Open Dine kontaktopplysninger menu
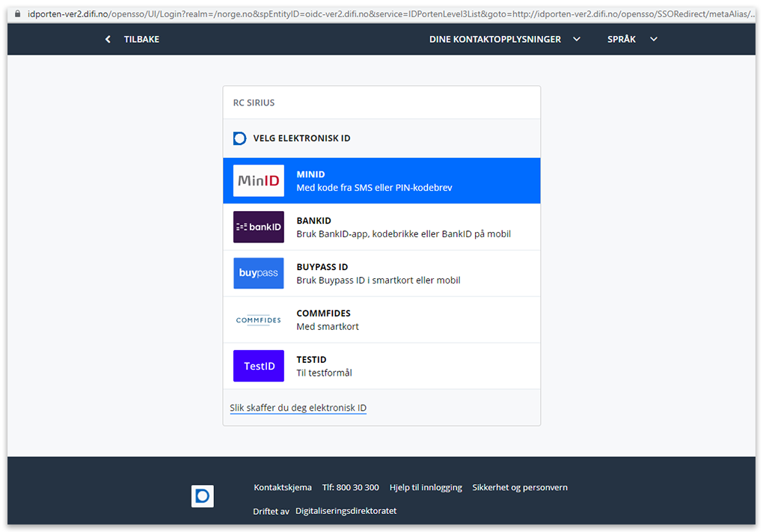Image resolution: width=763 pixels, height=532 pixels. 494,40
